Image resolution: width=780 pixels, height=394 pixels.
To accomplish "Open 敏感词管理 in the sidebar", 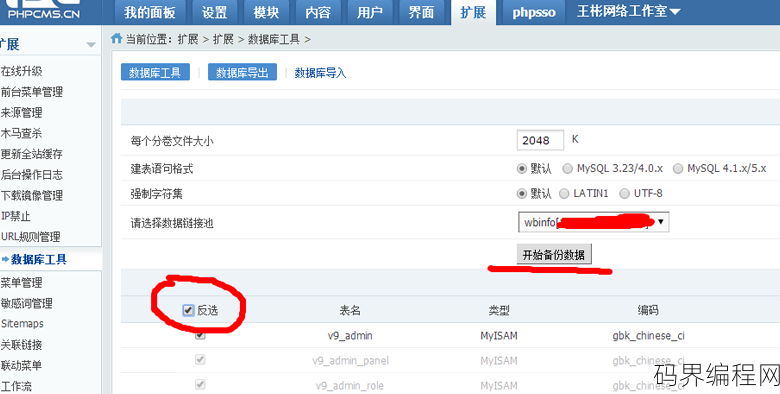I will tap(26, 303).
